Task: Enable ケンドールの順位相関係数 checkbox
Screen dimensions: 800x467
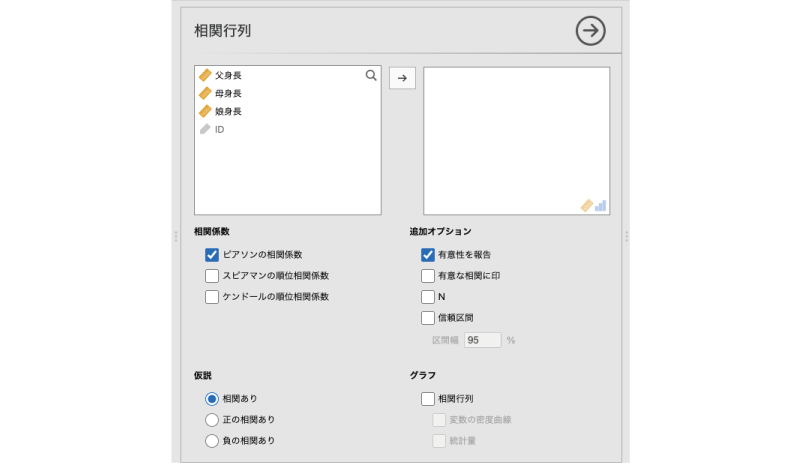Action: click(212, 297)
